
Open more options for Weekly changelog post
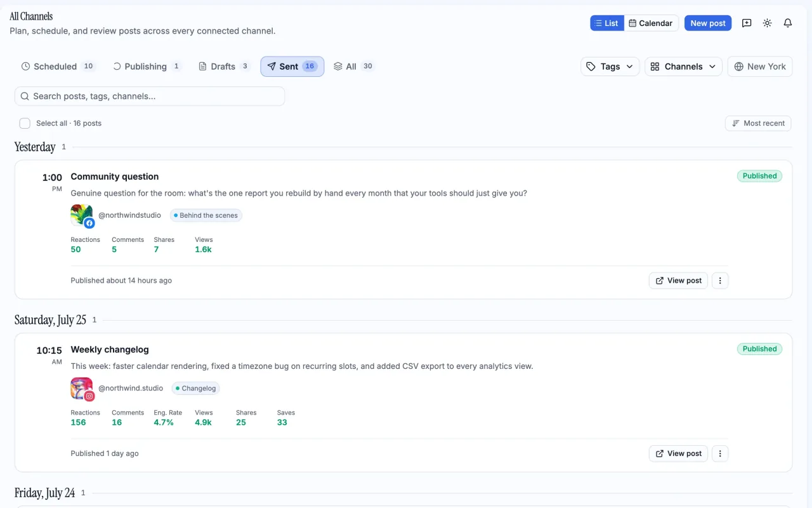pos(720,453)
